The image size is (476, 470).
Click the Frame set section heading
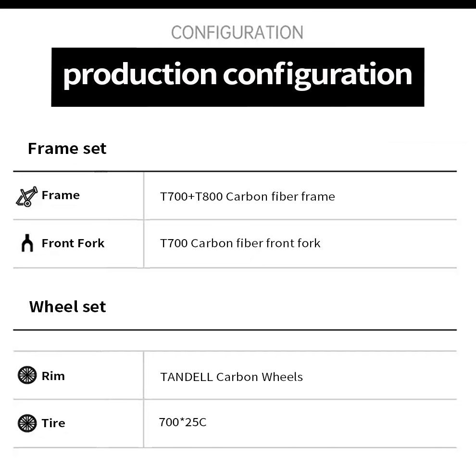pos(67,149)
